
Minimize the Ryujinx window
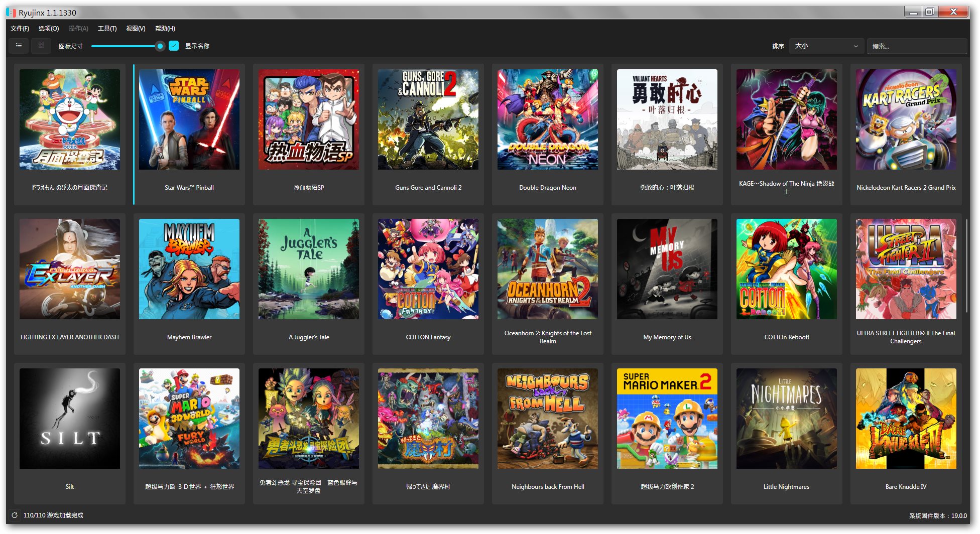(913, 12)
